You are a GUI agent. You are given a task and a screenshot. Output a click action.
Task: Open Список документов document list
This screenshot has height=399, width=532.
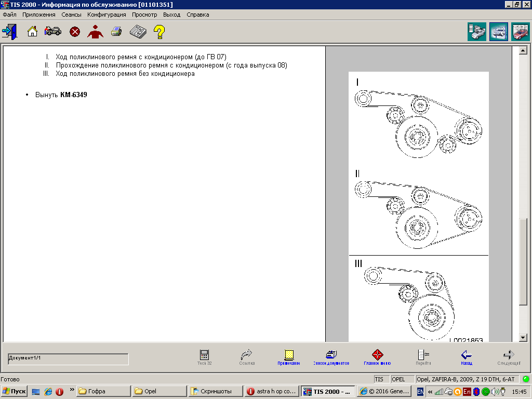click(331, 357)
